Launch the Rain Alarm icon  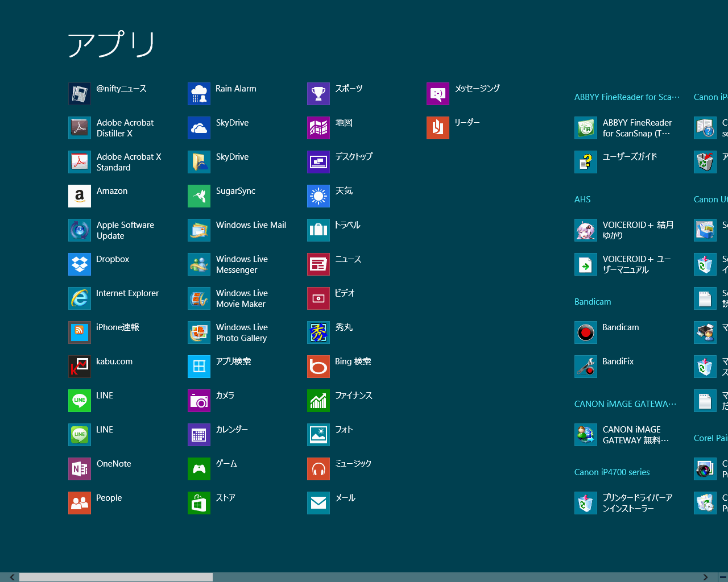(199, 94)
